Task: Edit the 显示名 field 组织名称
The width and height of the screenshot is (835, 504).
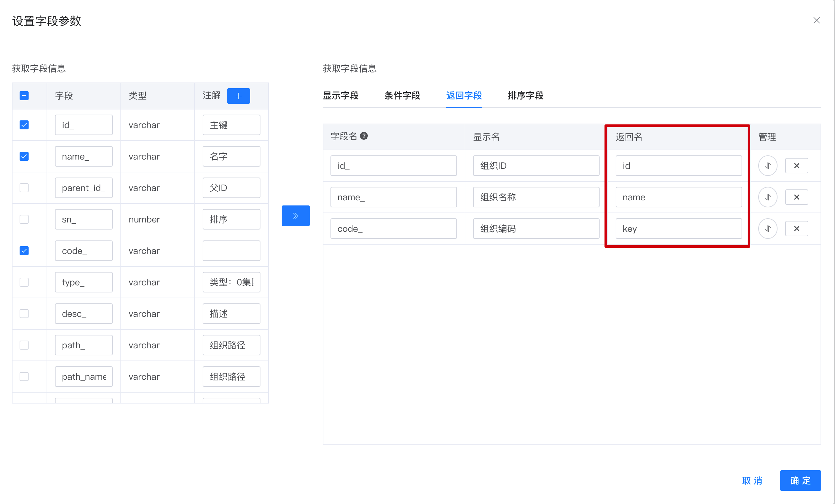Action: click(x=536, y=197)
